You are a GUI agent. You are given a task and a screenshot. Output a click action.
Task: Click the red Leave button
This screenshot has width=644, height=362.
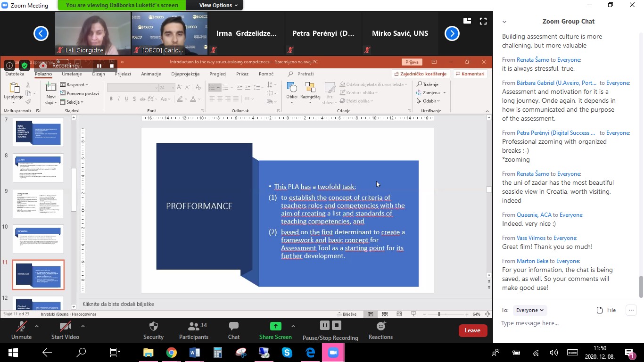click(x=472, y=330)
